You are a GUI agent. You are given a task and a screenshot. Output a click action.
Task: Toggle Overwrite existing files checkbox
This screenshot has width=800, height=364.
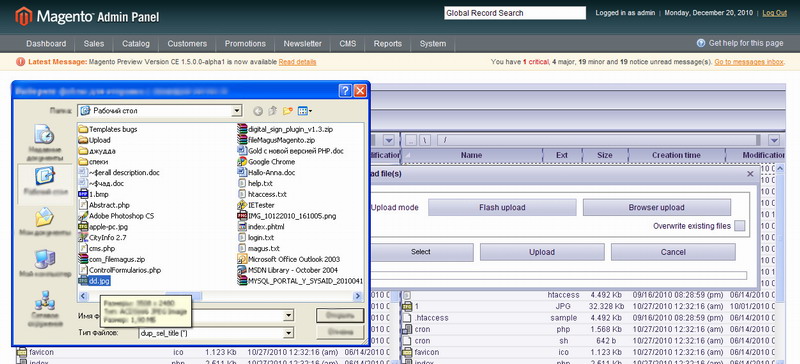[739, 226]
